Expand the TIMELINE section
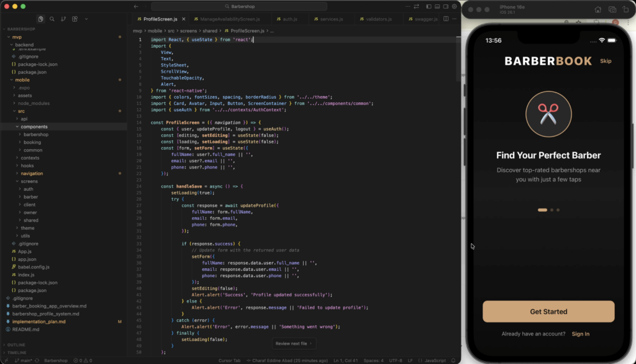The height and width of the screenshot is (364, 636). click(x=17, y=353)
